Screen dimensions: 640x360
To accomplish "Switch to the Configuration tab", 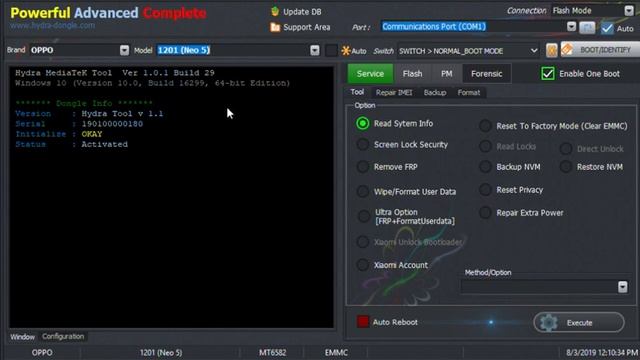I will [x=63, y=336].
